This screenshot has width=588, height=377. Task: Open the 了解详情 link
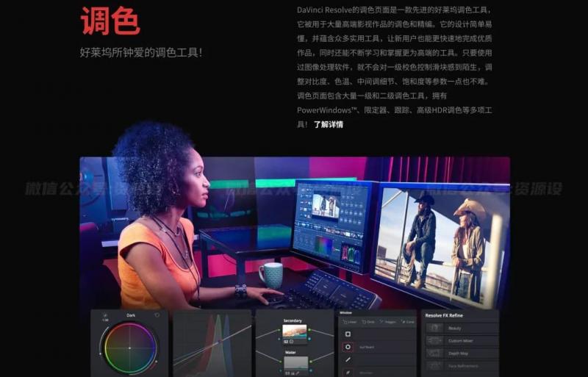coord(328,125)
